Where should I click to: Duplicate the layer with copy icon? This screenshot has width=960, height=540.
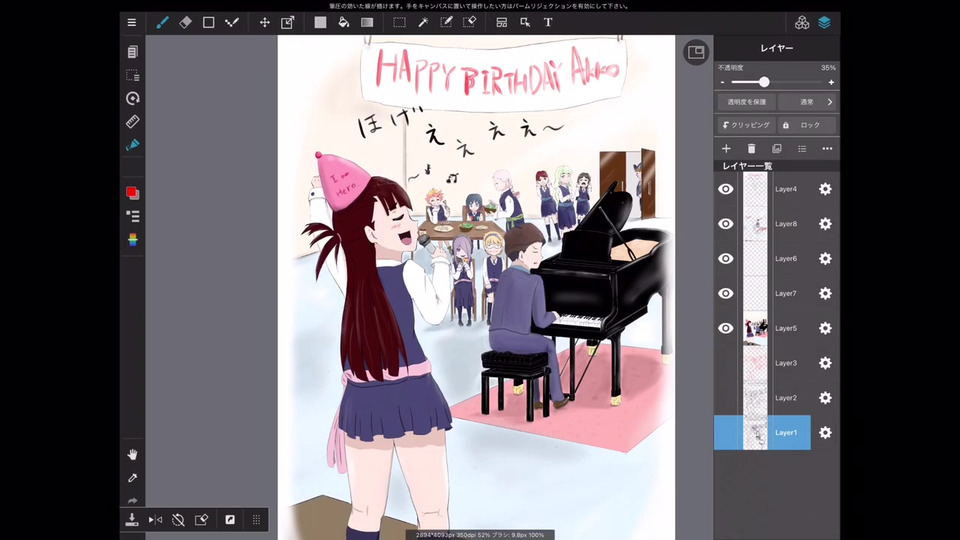click(x=777, y=149)
